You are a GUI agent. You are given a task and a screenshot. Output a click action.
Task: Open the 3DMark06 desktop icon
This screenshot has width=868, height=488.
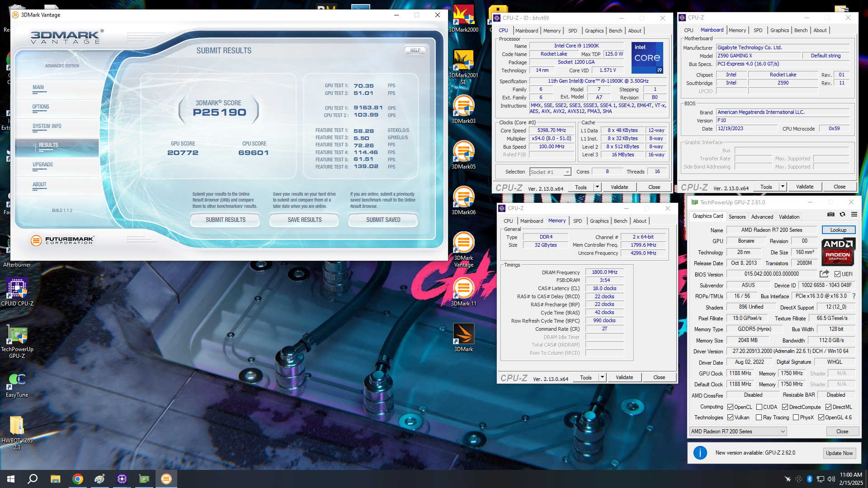pos(463,200)
